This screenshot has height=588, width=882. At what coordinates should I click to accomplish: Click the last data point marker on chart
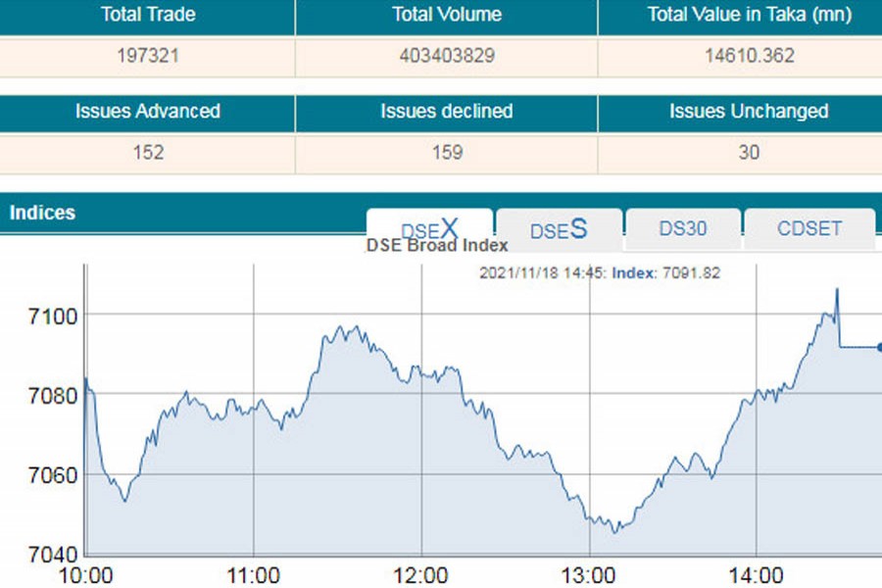[879, 347]
